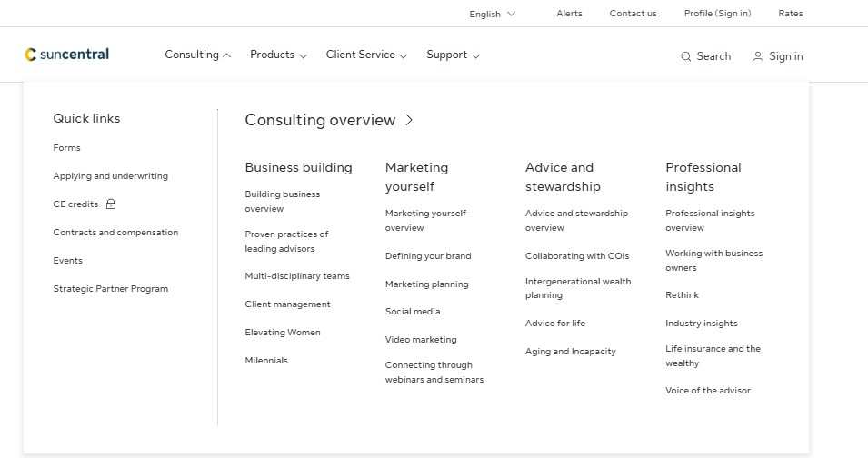Open the English language selector
Screen dimensions: 868x458
[492, 14]
